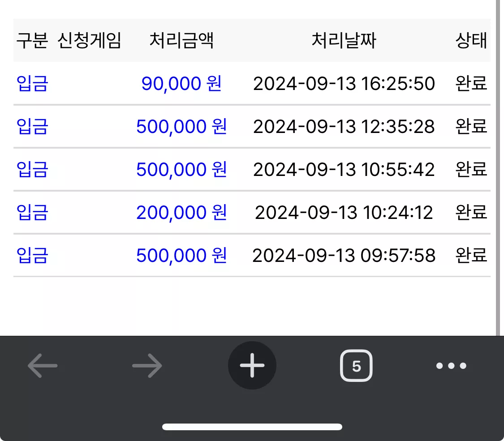Click the 구분 column header
Image resolution: width=504 pixels, height=441 pixels.
[32, 40]
